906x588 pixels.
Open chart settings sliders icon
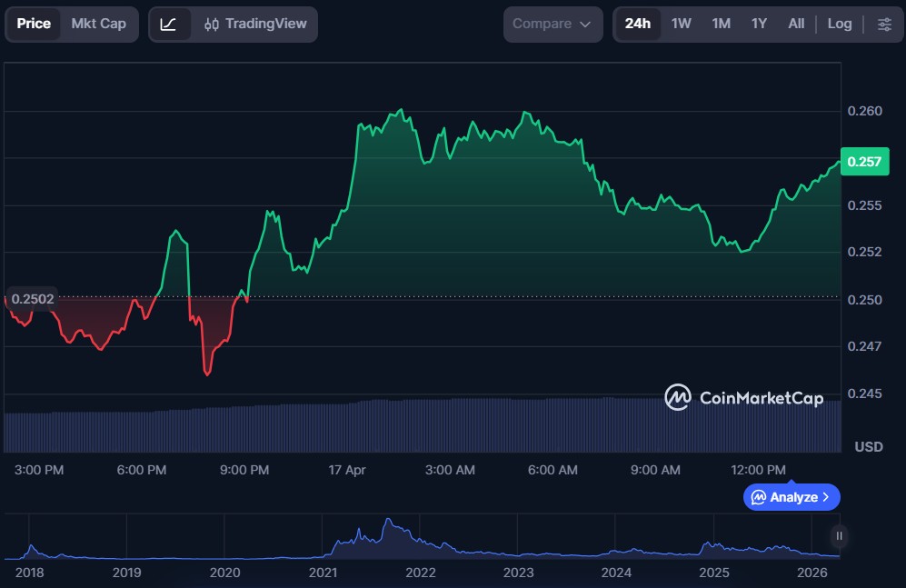coord(884,24)
